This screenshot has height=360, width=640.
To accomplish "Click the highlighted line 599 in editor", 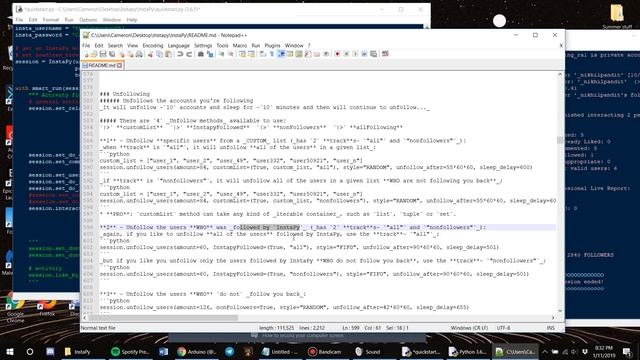I will [327, 227].
